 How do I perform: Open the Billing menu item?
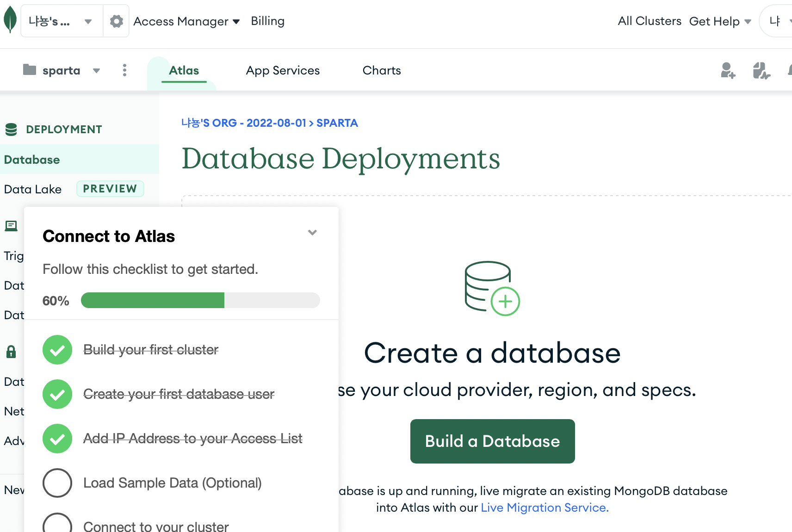pos(268,21)
